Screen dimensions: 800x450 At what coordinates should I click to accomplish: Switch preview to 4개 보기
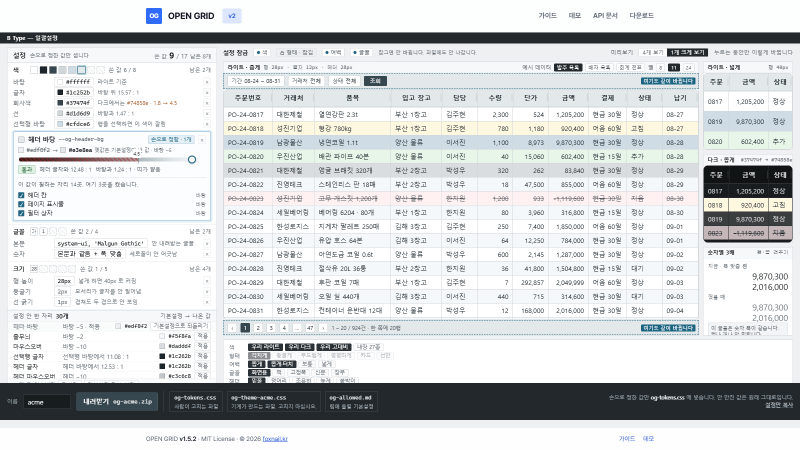coord(653,53)
